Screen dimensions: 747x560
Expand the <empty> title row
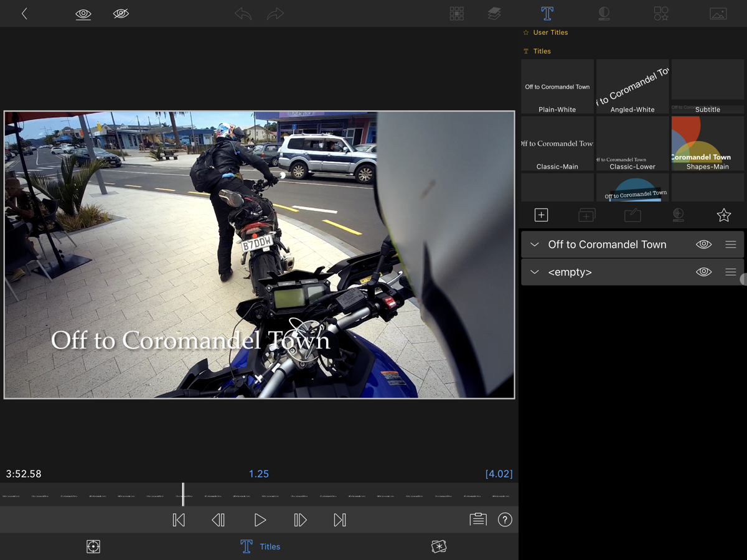[534, 272]
